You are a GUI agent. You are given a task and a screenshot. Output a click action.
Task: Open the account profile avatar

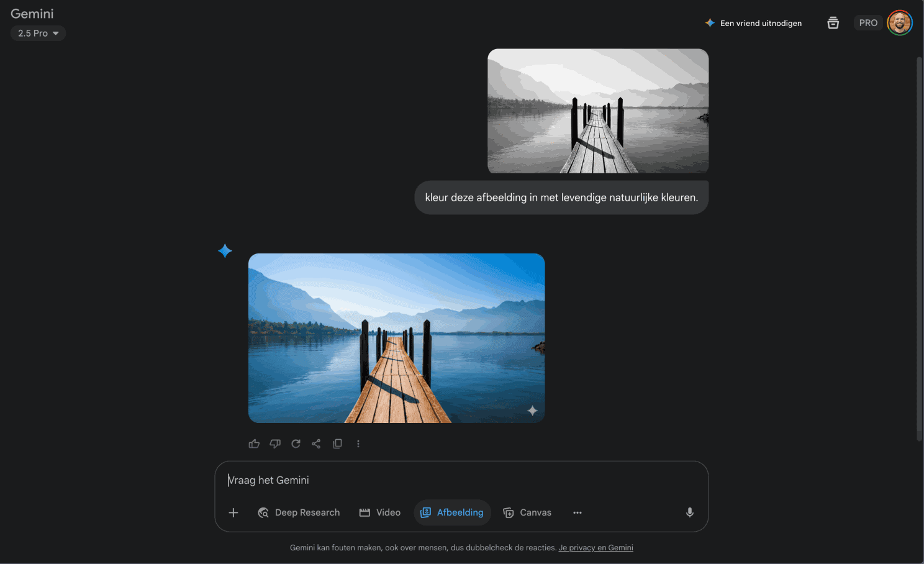point(900,23)
